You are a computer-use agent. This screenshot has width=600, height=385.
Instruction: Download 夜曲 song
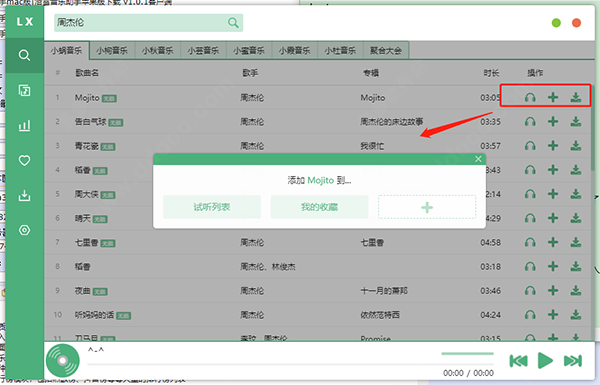point(576,290)
